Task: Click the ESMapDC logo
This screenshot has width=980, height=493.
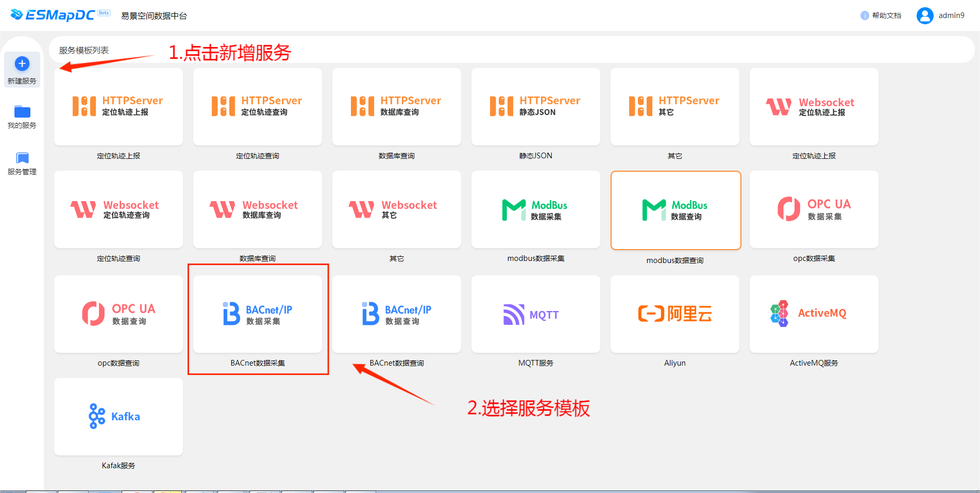Action: point(60,15)
